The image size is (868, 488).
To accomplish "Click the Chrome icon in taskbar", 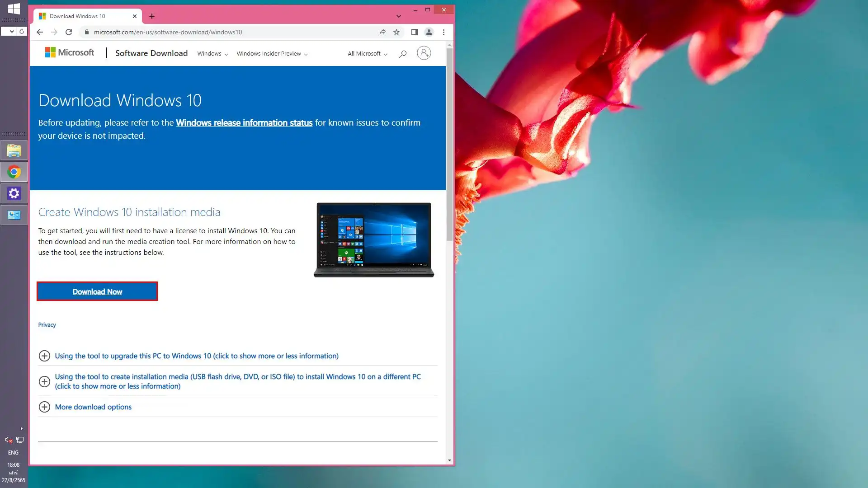I will [14, 172].
